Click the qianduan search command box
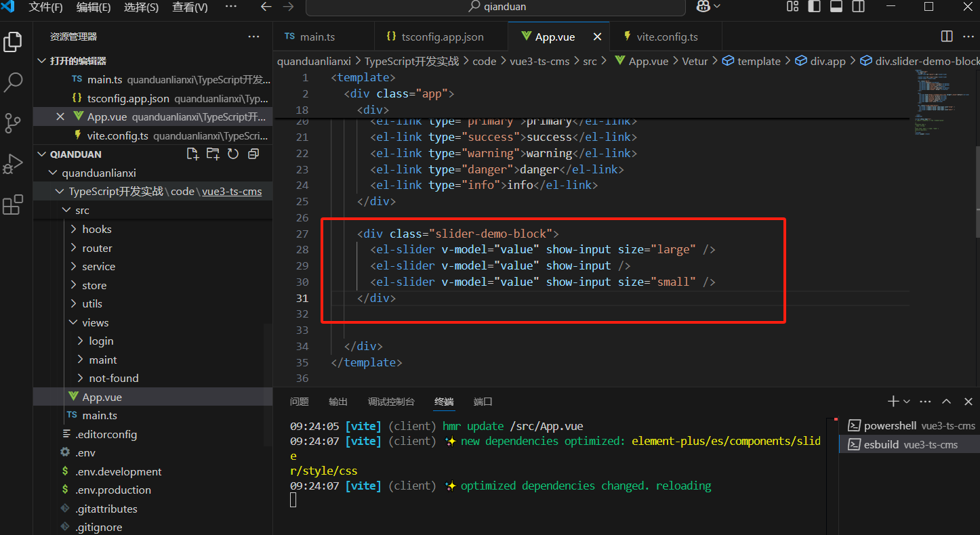Image resolution: width=980 pixels, height=535 pixels. (495, 7)
